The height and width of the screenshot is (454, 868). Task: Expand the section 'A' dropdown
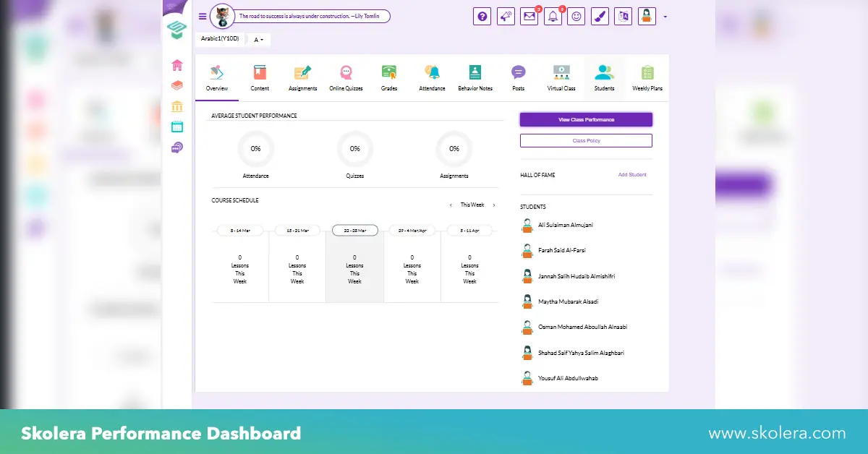[x=258, y=40]
